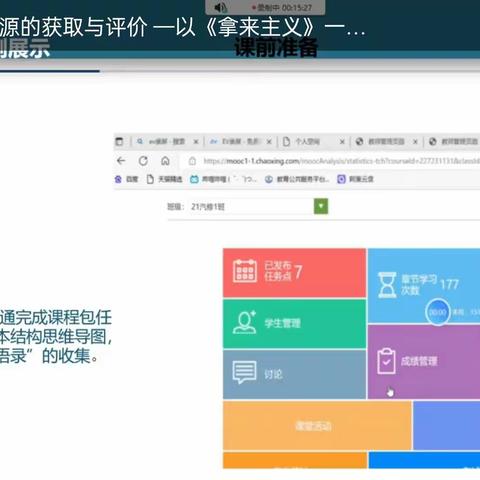Expand the class dropdown green arrow
Image resolution: width=480 pixels, height=480 pixels.
coord(321,206)
